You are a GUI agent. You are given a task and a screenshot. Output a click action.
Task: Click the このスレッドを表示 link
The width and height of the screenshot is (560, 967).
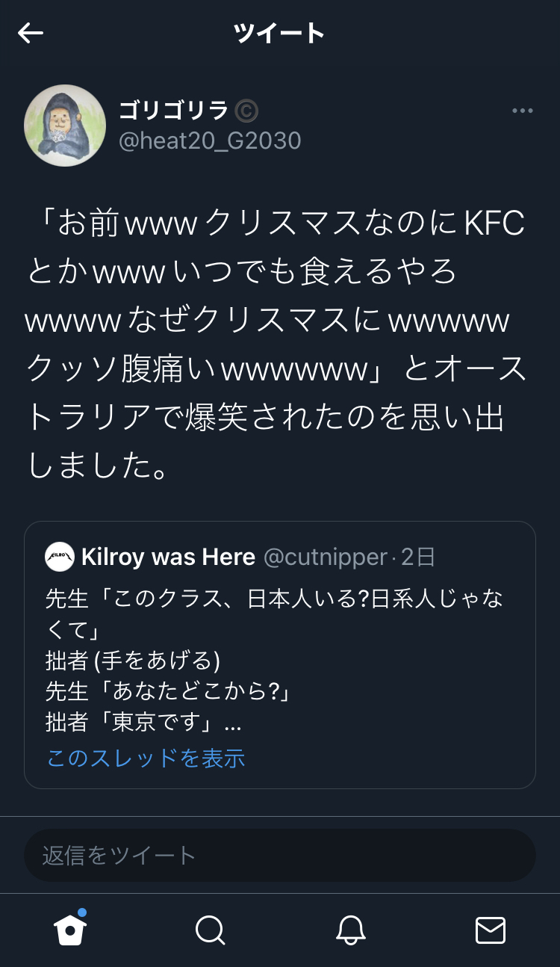pyautogui.click(x=146, y=758)
